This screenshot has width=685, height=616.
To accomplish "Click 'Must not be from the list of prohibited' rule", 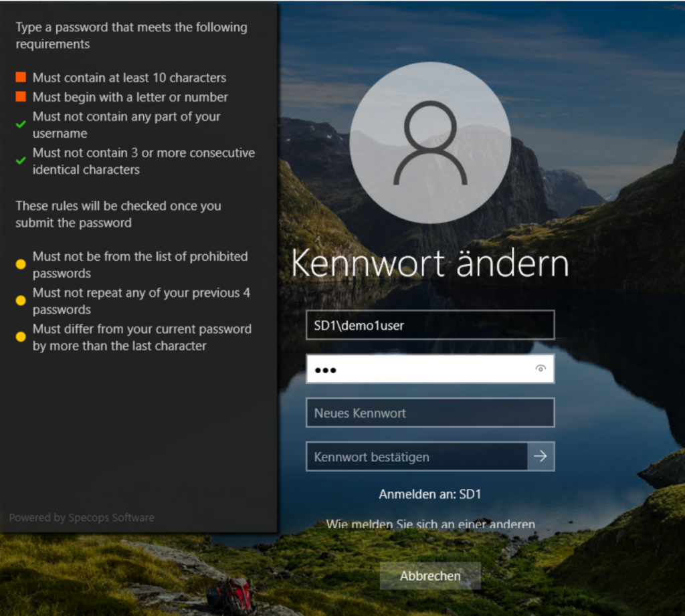I will point(140,265).
